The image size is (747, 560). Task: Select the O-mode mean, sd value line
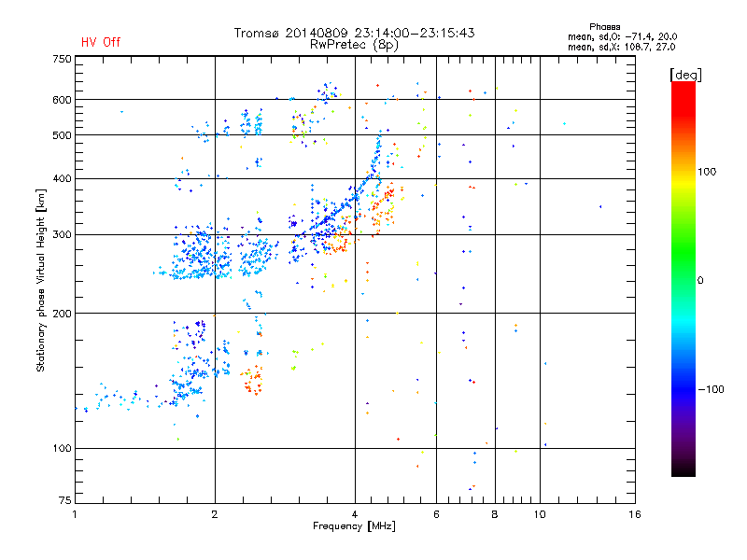pos(622,36)
